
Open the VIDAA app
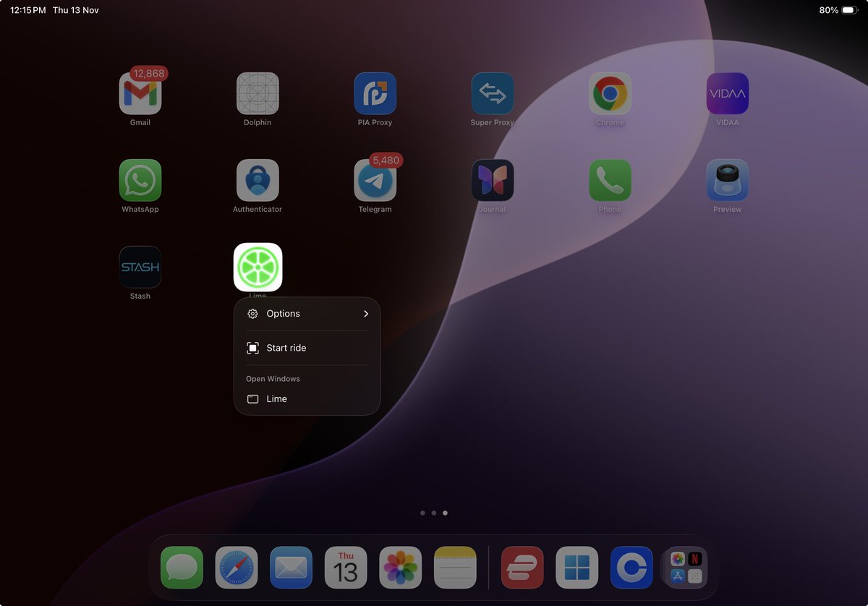(x=728, y=93)
